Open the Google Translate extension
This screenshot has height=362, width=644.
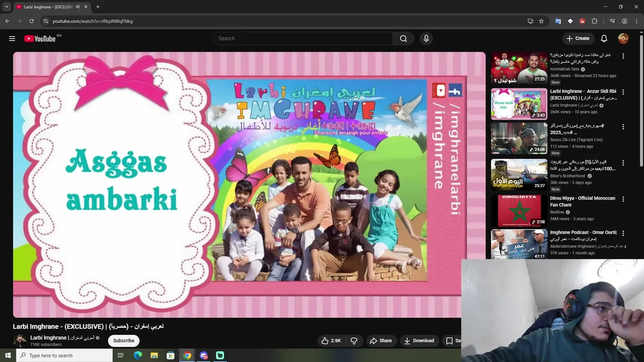pyautogui.click(x=558, y=21)
